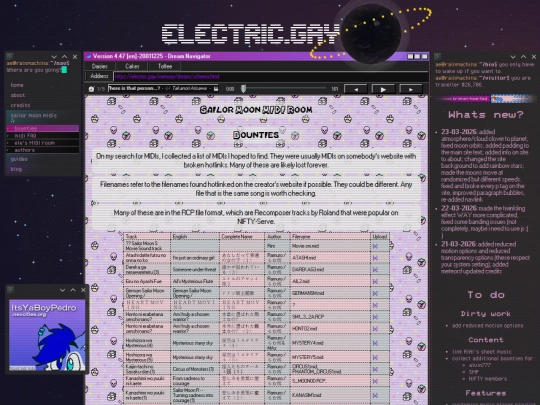Screen dimensions: 540x405
Task: Click the 'Mysterious starry sky' cell for MYSTERY4.mid
Action: click(x=195, y=343)
